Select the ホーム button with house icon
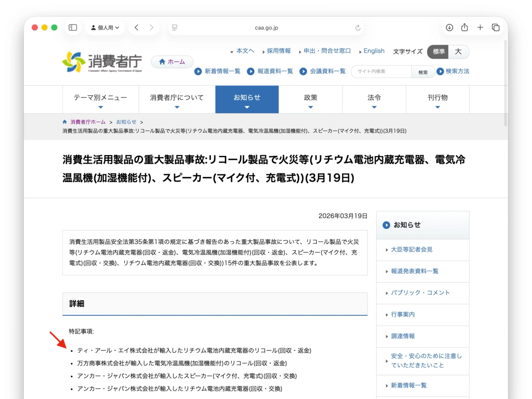The width and height of the screenshot is (532, 399). click(172, 62)
